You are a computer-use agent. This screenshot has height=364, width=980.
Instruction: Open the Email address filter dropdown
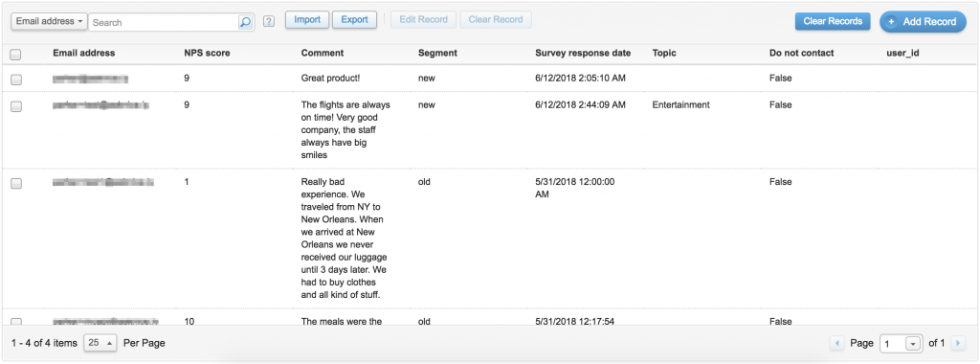point(50,21)
